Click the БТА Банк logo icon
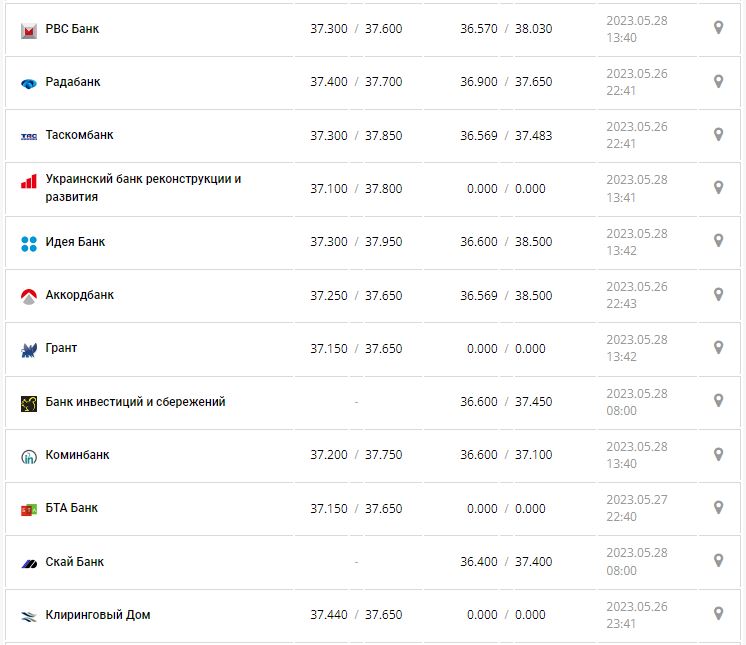746x645 pixels. click(29, 509)
